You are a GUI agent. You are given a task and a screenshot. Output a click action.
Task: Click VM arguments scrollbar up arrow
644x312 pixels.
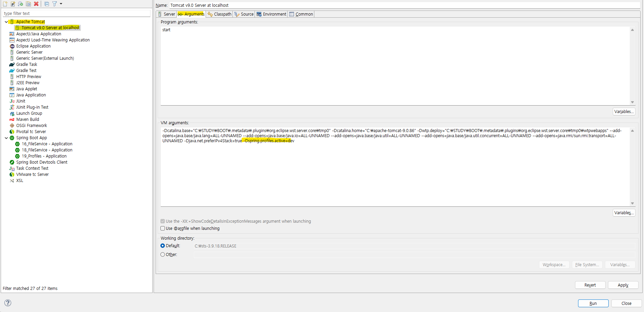point(632,131)
